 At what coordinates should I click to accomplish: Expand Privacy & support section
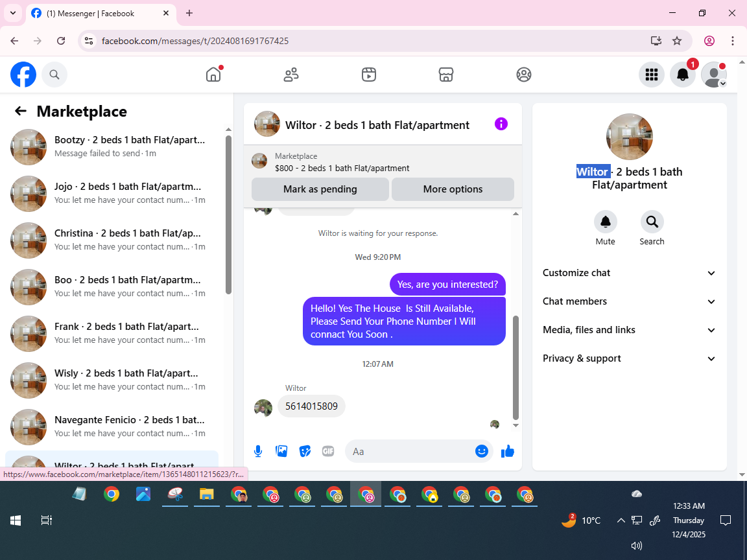point(630,358)
